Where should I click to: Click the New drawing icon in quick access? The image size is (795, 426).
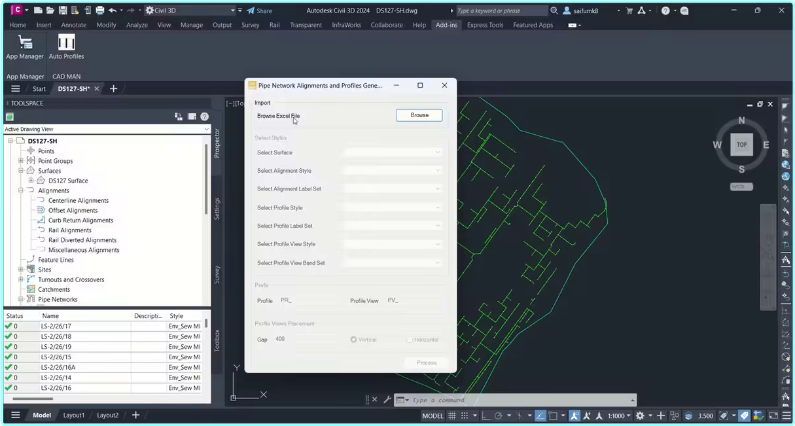pos(39,10)
